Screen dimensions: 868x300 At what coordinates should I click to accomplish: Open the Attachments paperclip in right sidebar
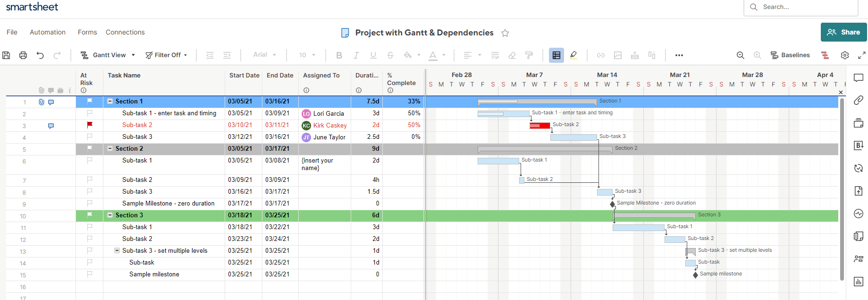pyautogui.click(x=859, y=100)
